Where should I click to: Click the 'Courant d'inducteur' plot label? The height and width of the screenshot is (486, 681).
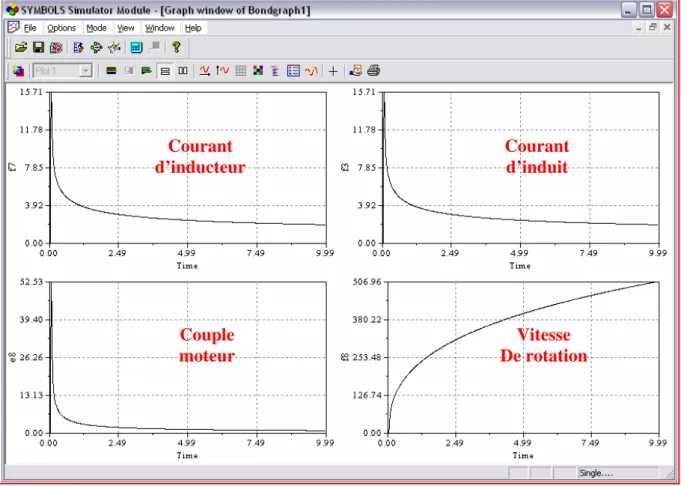coord(200,156)
